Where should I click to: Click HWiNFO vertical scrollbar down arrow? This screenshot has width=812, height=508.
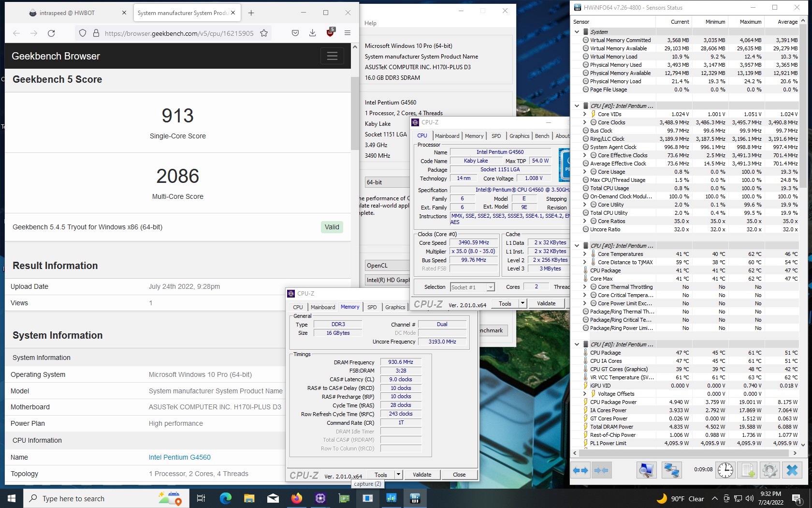[x=803, y=445]
